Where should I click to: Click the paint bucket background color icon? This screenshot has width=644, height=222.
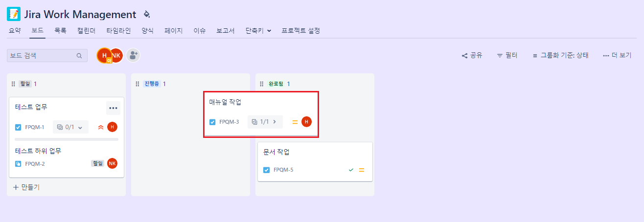147,14
